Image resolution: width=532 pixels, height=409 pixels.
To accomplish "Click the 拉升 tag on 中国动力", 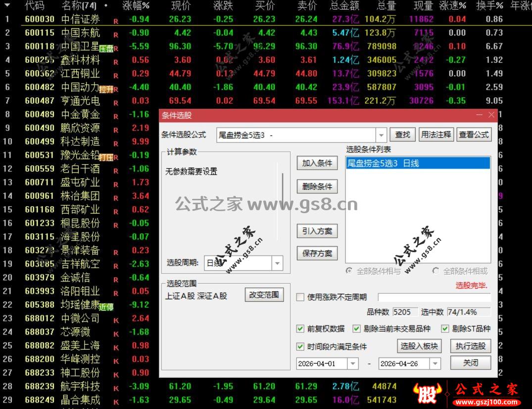I will tap(106, 90).
